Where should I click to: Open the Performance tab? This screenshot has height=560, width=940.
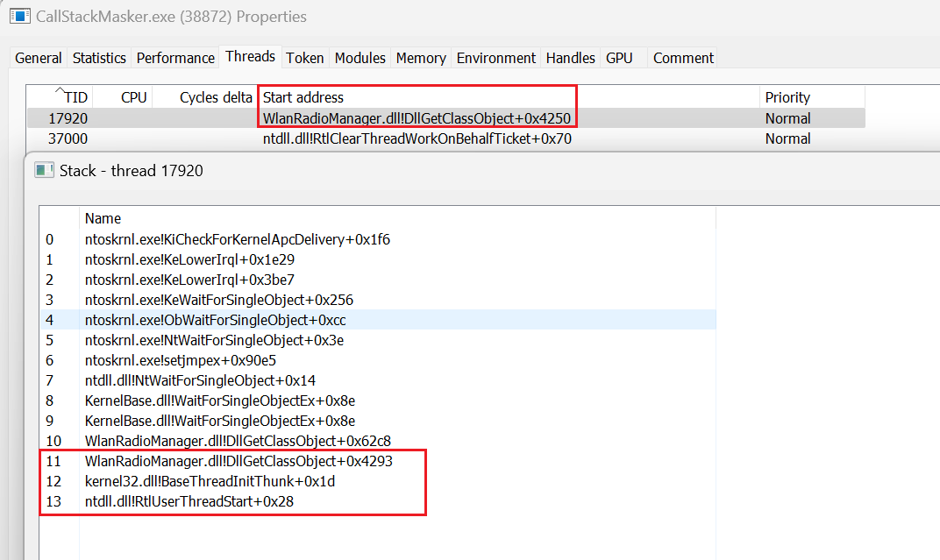[175, 57]
